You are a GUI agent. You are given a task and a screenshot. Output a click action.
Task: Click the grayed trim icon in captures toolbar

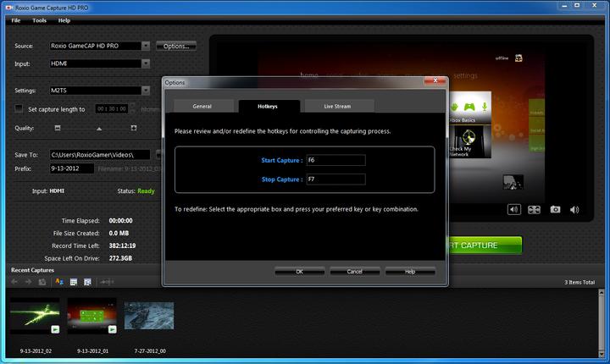[107, 282]
